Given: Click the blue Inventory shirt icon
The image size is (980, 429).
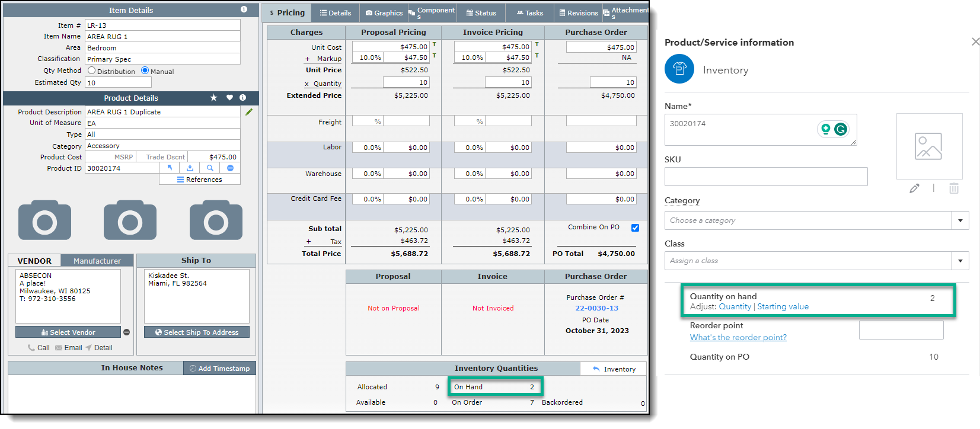Looking at the screenshot, I should click(679, 69).
